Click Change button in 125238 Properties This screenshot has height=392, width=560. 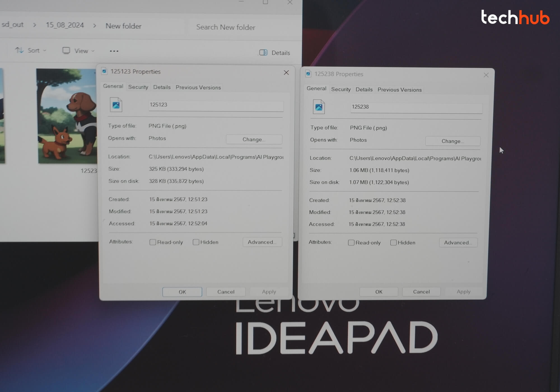(453, 141)
